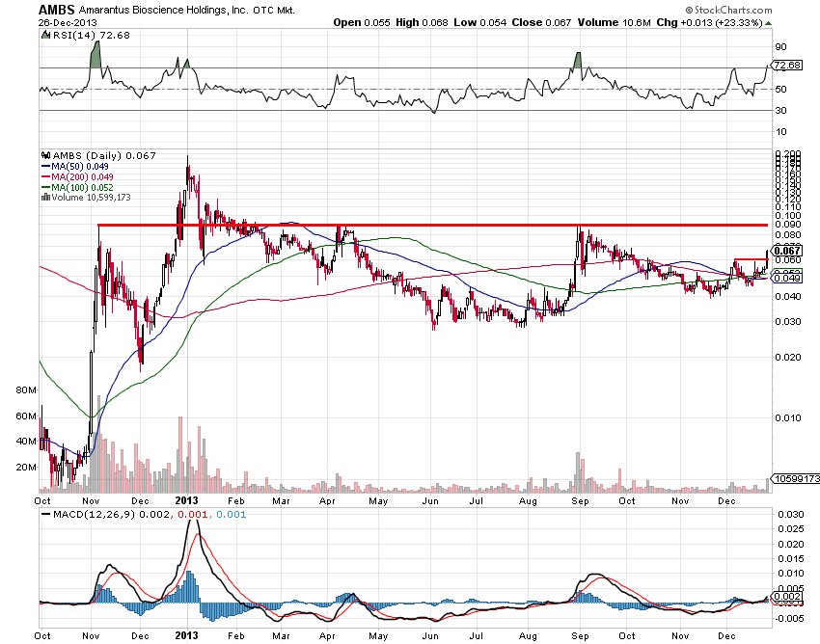Viewport: 820px width, 644px height.
Task: Click 'Sep' on the axis below the volume bars
Action: coord(580,501)
